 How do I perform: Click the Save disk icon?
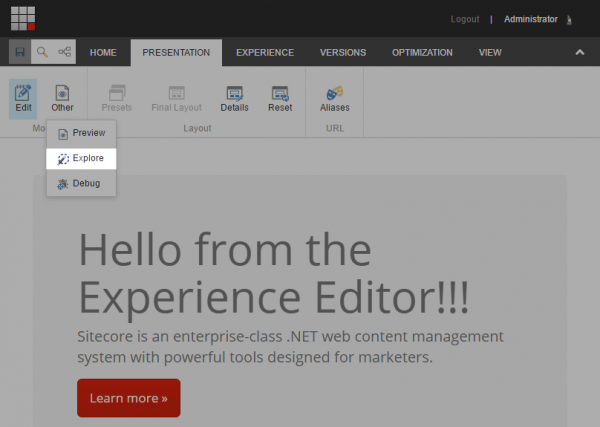click(20, 52)
